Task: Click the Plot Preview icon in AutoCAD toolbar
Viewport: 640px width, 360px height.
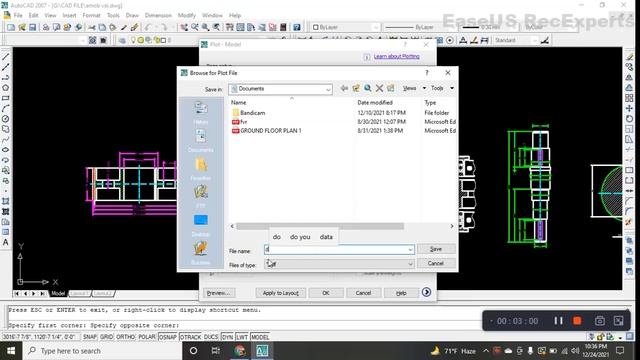Action: click(x=57, y=27)
